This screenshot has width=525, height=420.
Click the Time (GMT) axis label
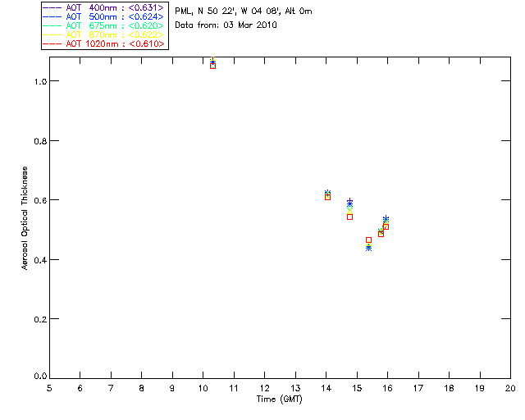click(279, 399)
